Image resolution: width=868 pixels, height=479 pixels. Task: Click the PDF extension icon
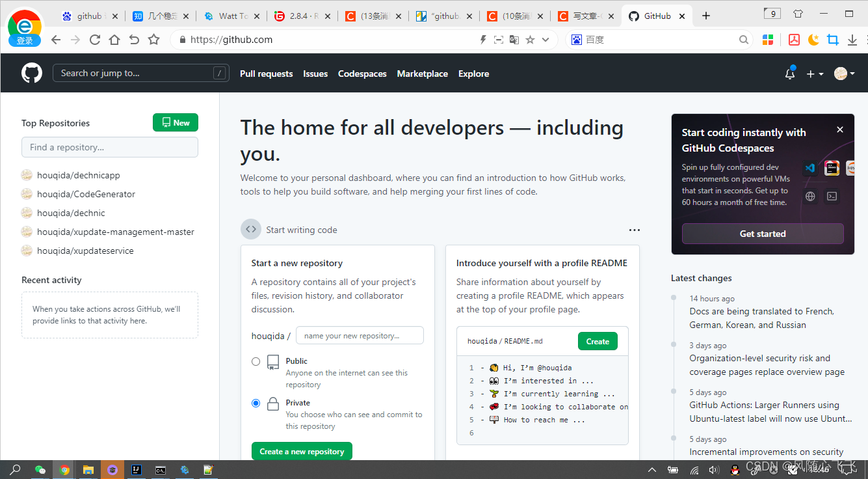(794, 40)
